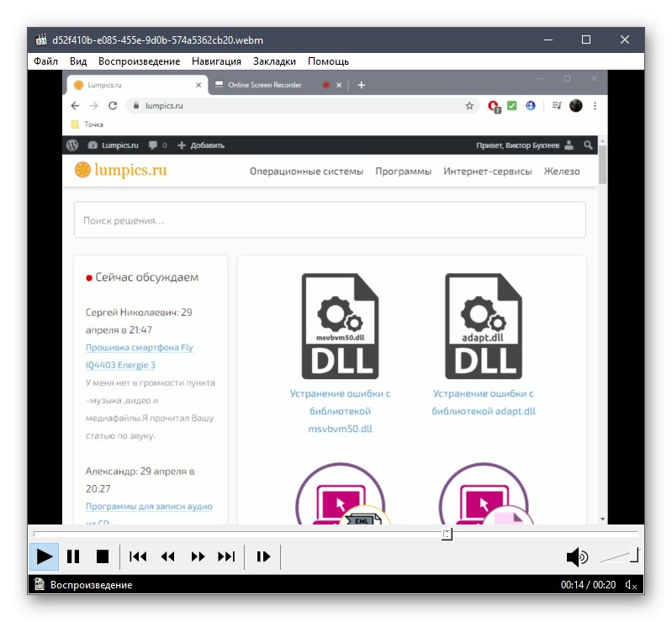Advance one frame with the step button
The width and height of the screenshot is (672, 622).
(x=263, y=556)
